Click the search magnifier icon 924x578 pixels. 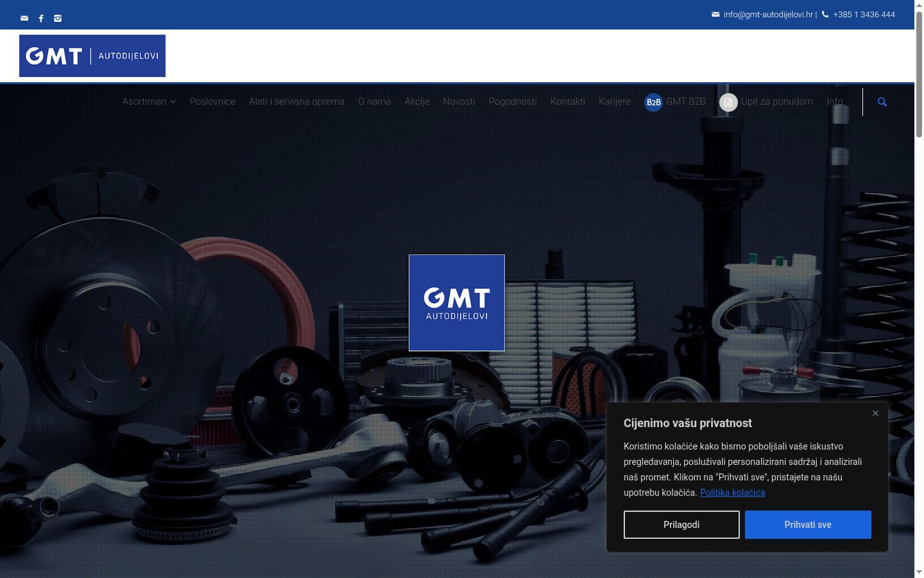pos(882,101)
